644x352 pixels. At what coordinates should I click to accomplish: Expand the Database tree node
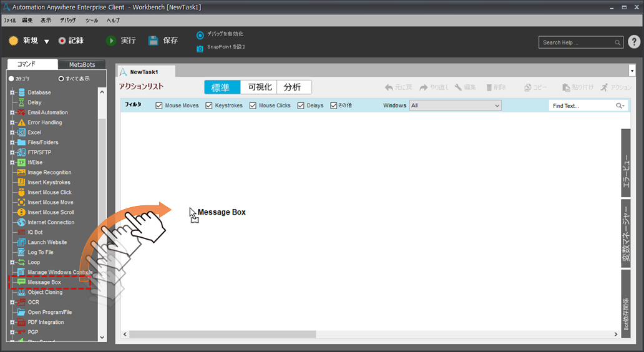tap(12, 92)
